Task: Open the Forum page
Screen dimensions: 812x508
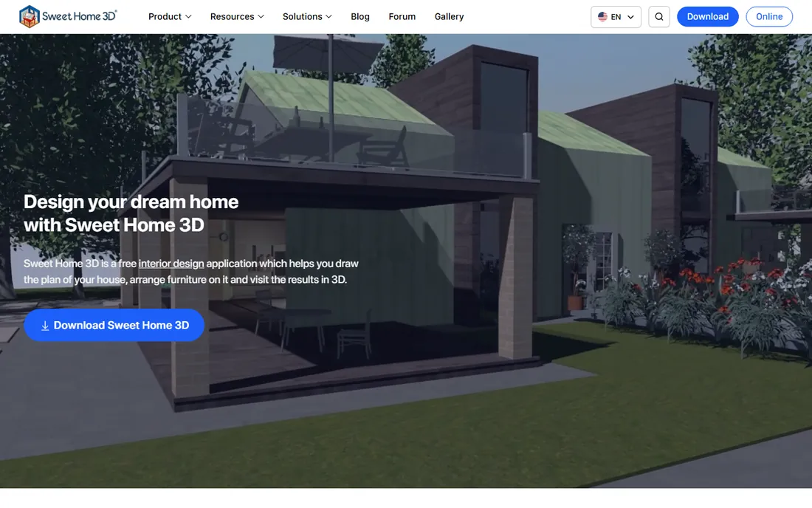Action: [402, 16]
